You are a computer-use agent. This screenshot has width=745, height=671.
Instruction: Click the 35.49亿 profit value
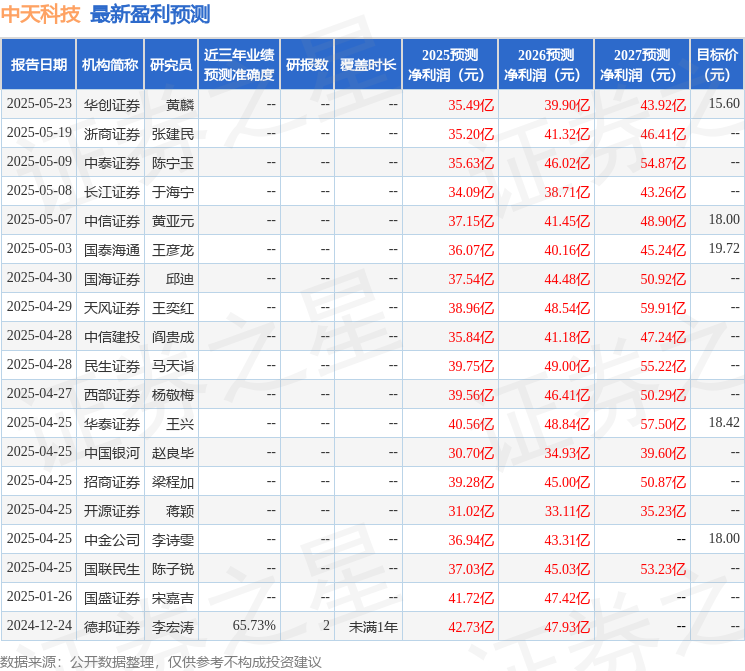pyautogui.click(x=471, y=105)
